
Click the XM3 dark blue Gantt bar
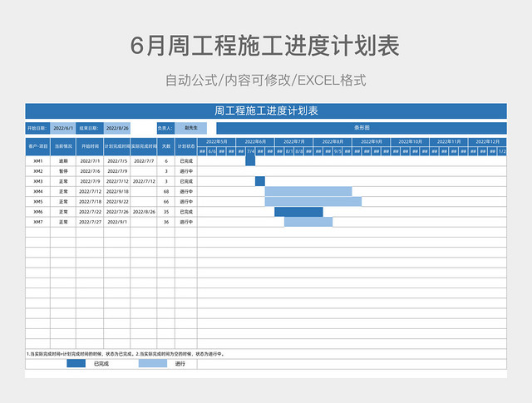tap(260, 181)
